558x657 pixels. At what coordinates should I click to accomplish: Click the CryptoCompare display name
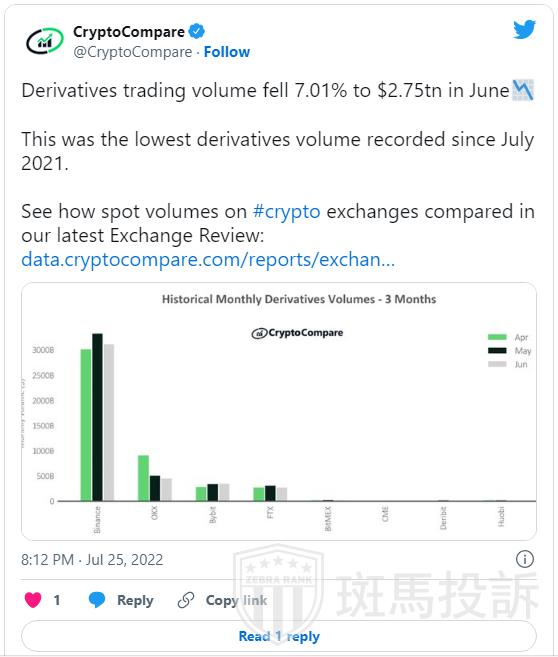[129, 32]
